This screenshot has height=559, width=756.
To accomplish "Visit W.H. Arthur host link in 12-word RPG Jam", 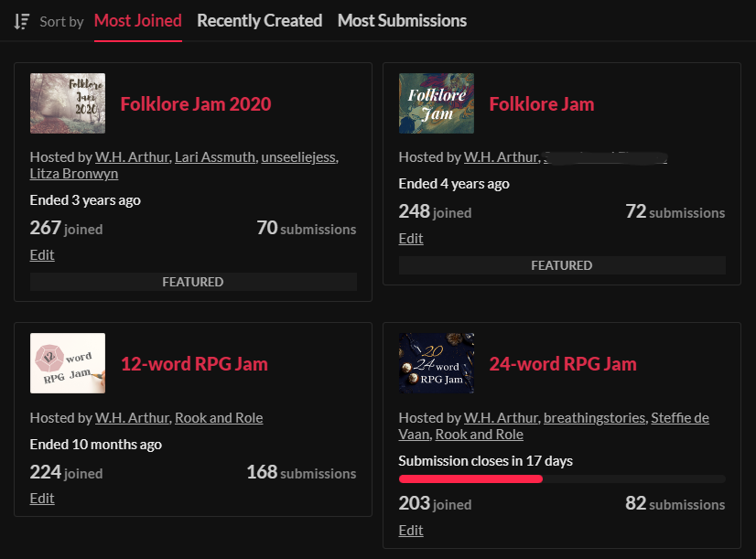I will [x=132, y=418].
